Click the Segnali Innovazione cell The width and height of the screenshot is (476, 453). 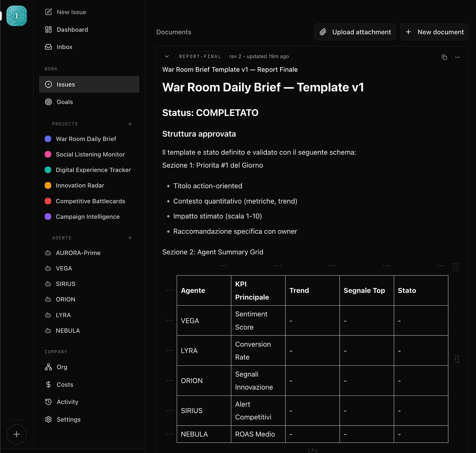pyautogui.click(x=258, y=380)
